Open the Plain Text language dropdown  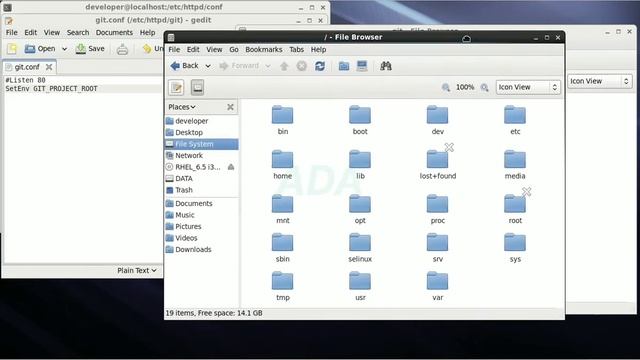click(x=137, y=270)
